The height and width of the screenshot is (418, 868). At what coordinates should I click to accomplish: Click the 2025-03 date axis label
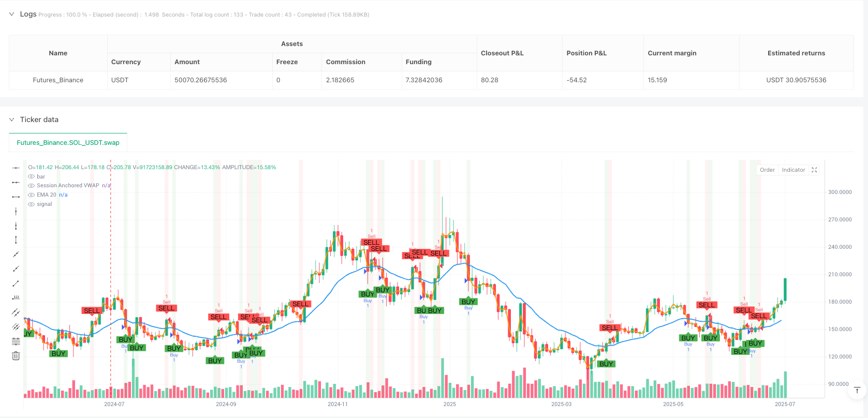[x=561, y=404]
